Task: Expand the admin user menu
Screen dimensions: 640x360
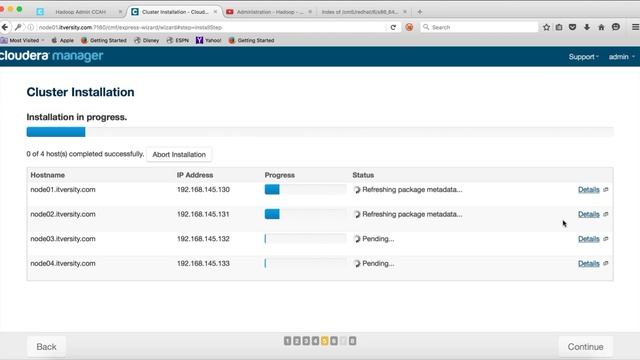Action: pyautogui.click(x=621, y=57)
